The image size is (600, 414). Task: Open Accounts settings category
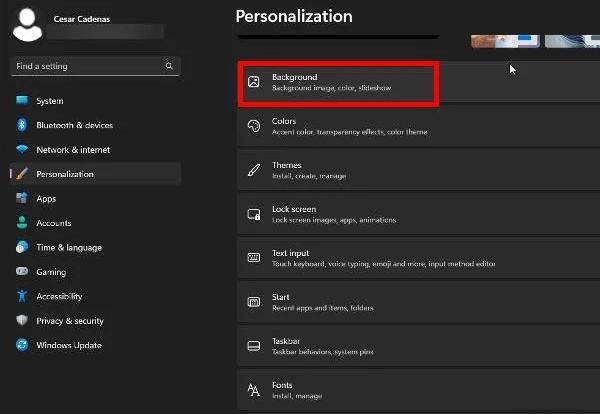(x=95, y=223)
